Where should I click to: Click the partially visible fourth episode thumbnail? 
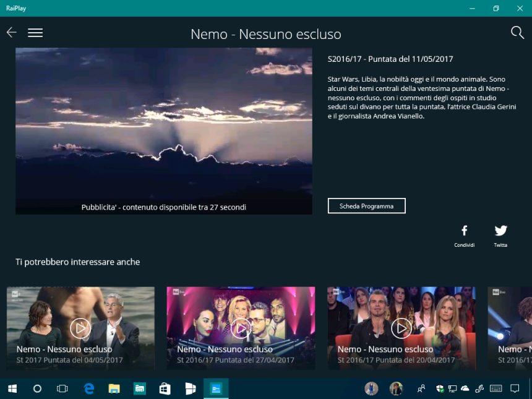[510, 328]
